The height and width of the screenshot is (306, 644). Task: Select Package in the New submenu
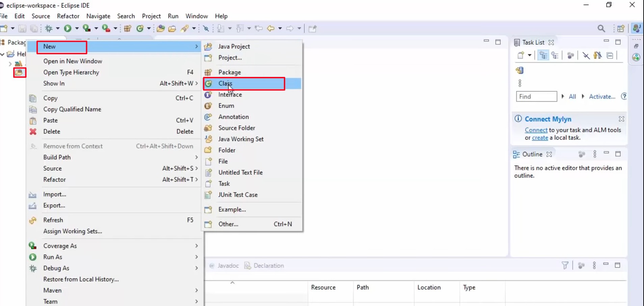252,72
